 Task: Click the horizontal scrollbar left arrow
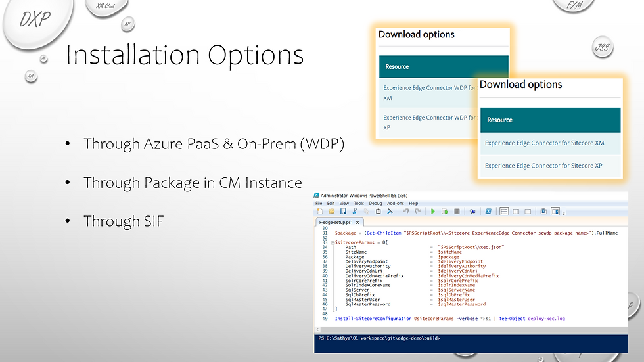(317, 330)
